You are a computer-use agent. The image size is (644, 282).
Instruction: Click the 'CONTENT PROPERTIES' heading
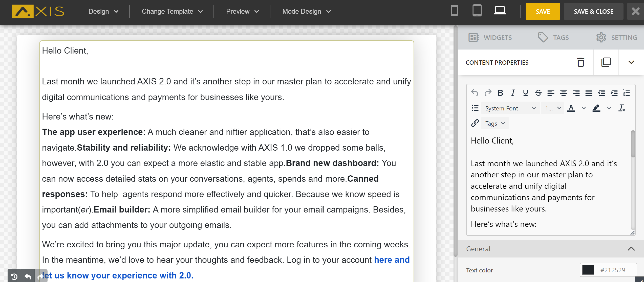[x=497, y=62]
